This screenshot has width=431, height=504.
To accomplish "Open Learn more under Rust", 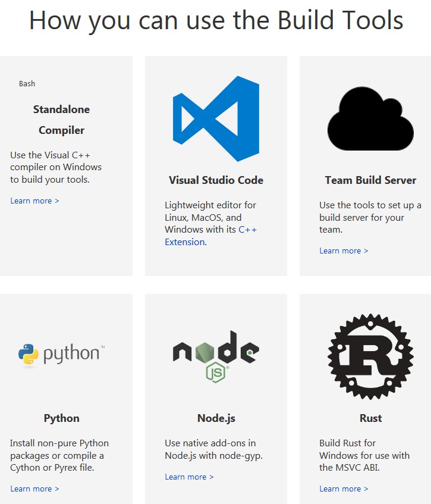I will pyautogui.click(x=344, y=489).
